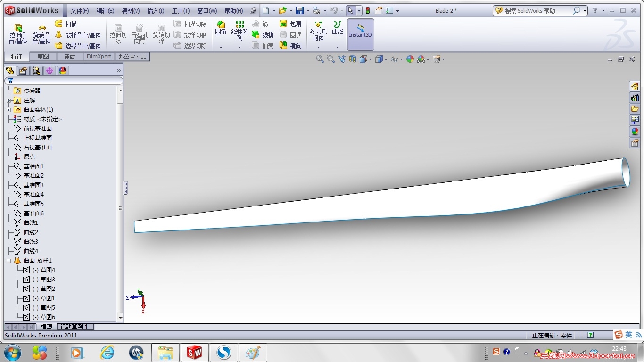Toggle the Instant3D button

click(x=361, y=34)
